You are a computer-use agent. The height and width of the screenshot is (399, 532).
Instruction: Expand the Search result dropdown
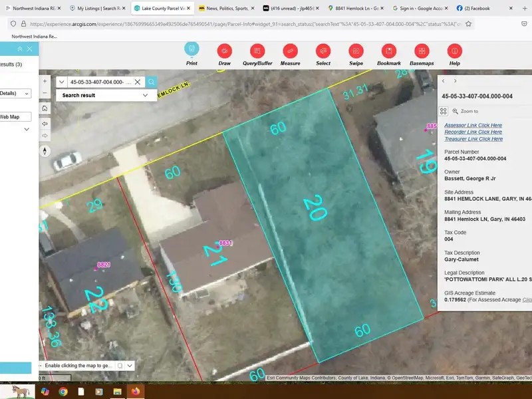point(145,95)
